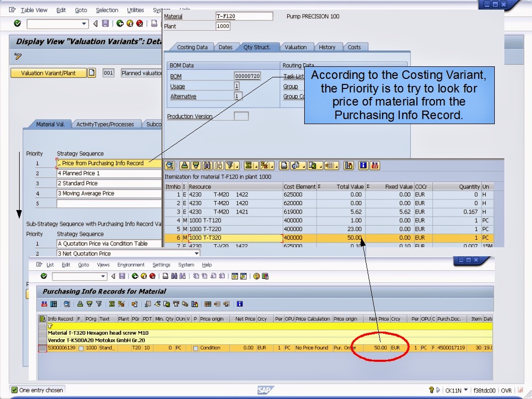532x399 pixels.
Task: Click the Material input field showing T-F120
Action: [244, 16]
